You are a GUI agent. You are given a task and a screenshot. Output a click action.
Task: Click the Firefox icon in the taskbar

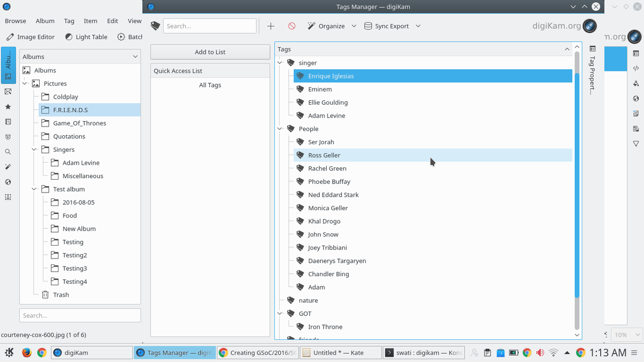(27, 353)
